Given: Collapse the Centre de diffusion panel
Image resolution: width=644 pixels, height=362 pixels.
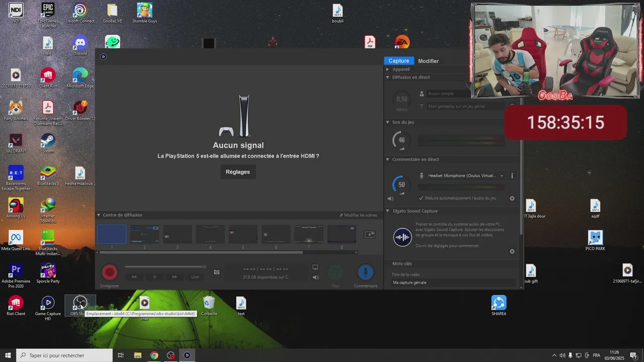Looking at the screenshot, I should [99, 215].
